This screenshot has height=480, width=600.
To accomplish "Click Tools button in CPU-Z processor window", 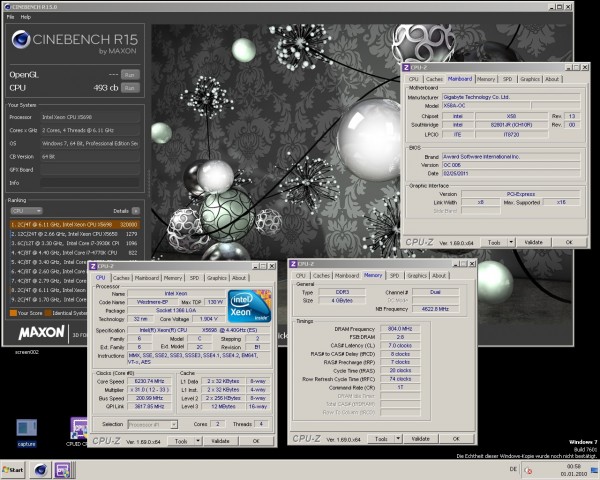I will (181, 441).
